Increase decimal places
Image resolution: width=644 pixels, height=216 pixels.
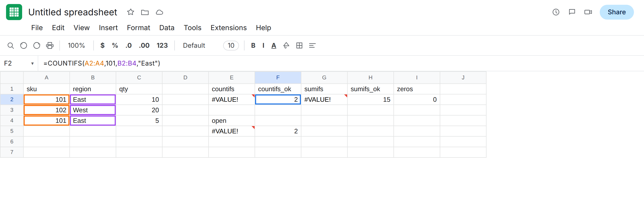144,45
